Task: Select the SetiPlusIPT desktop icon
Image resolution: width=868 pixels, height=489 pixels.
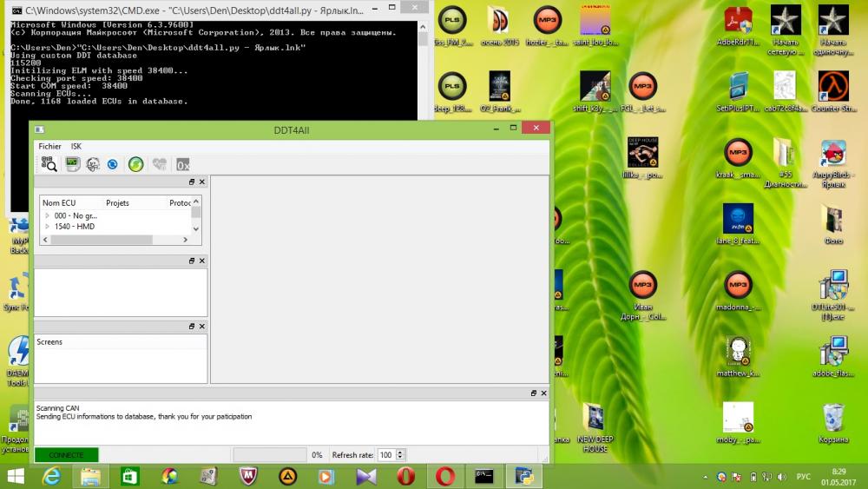Action: (x=738, y=91)
